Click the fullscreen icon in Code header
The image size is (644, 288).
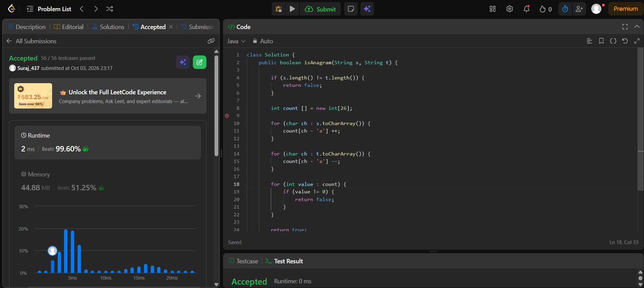625,27
